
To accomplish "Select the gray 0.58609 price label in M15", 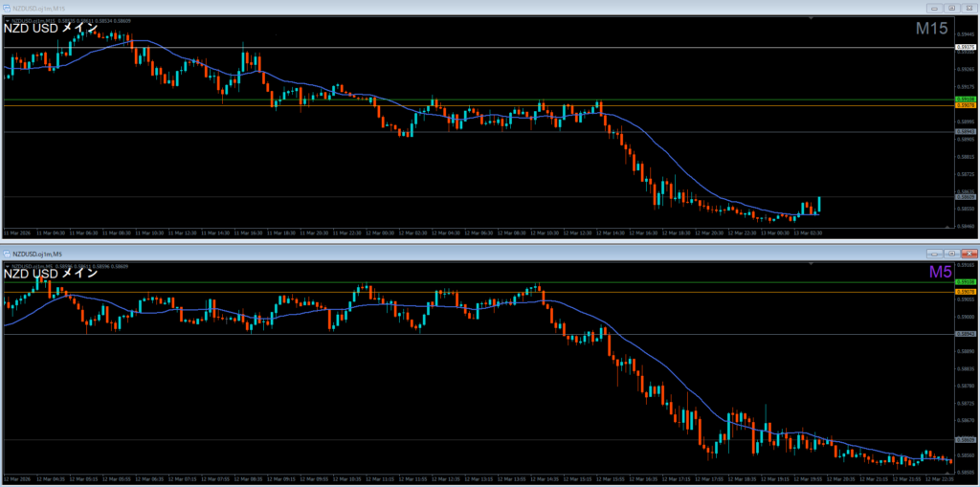I will [967, 196].
